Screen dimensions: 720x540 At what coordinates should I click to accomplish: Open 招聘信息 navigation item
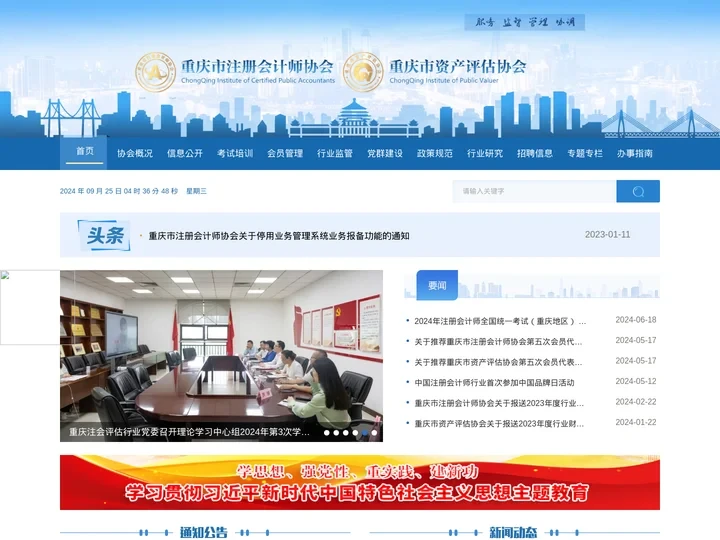[535, 153]
